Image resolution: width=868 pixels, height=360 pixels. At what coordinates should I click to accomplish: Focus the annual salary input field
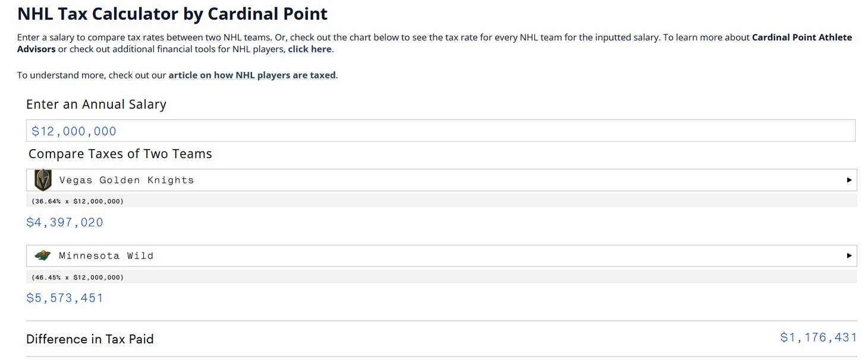pyautogui.click(x=440, y=131)
